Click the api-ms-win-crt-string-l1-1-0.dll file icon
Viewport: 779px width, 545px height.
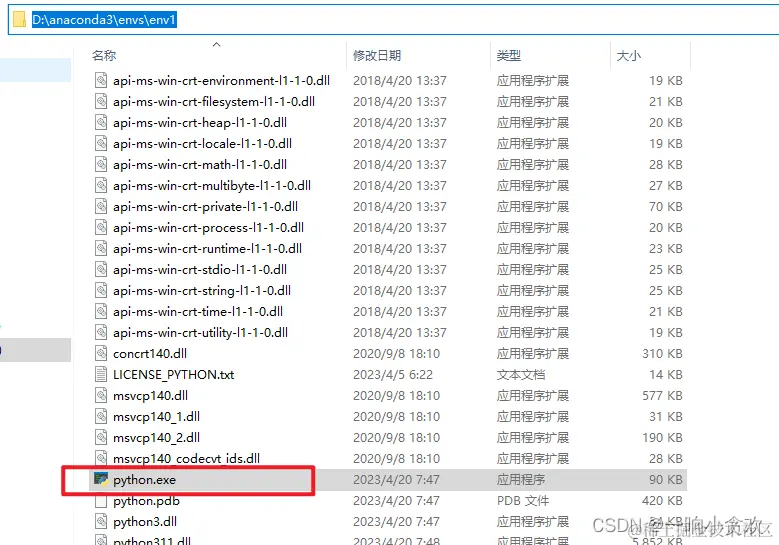(x=101, y=290)
